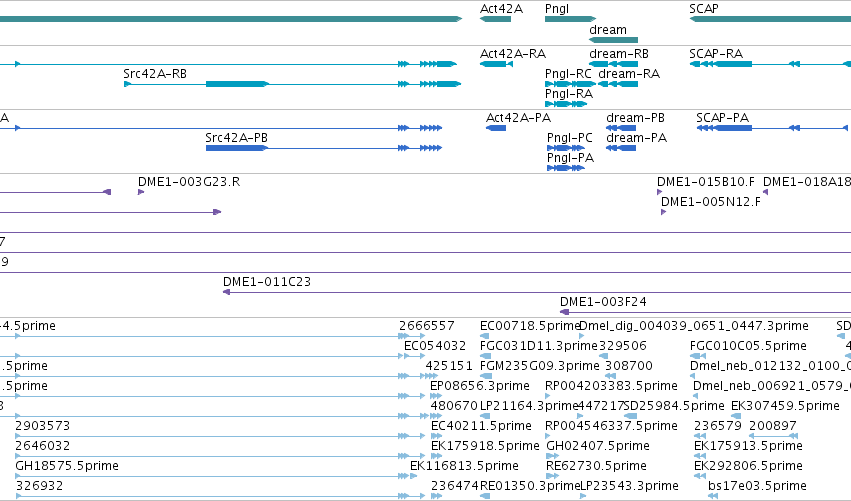
Task: Click the SCAP-RA transcript label
Action: (716, 54)
